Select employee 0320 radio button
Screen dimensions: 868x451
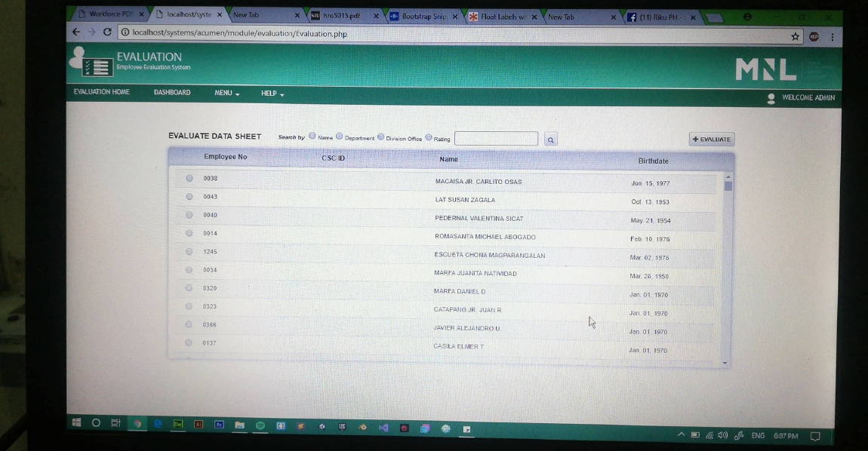[189, 288]
